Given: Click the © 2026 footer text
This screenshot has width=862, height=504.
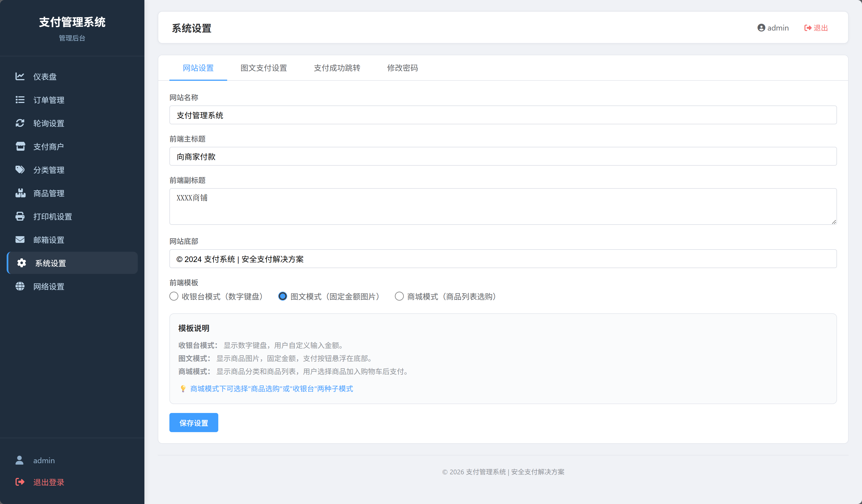Looking at the screenshot, I should [503, 472].
